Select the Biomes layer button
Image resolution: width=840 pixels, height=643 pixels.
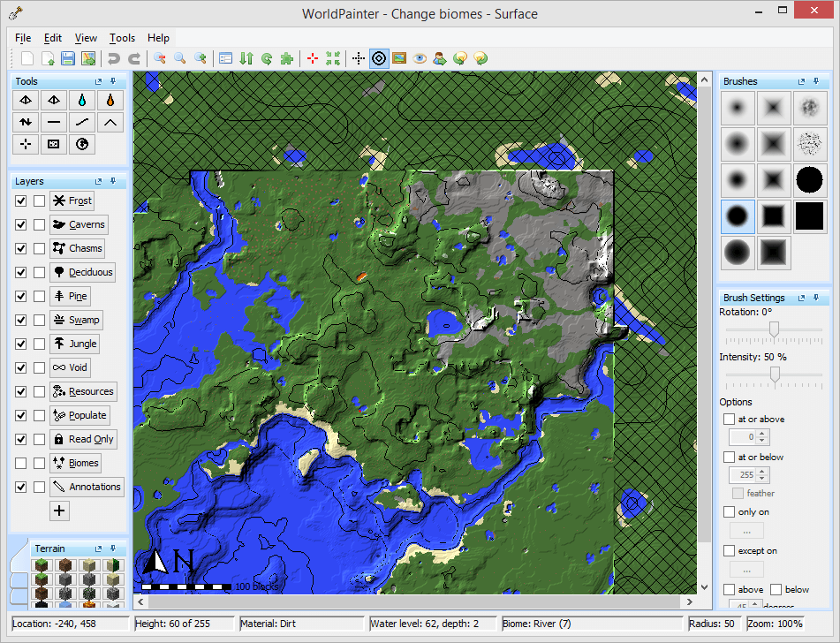tap(76, 463)
